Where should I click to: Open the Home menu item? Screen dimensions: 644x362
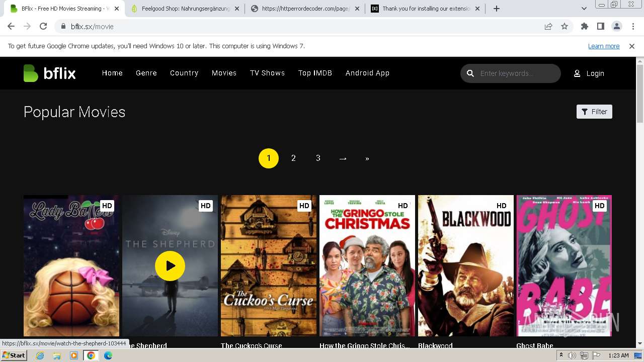112,73
